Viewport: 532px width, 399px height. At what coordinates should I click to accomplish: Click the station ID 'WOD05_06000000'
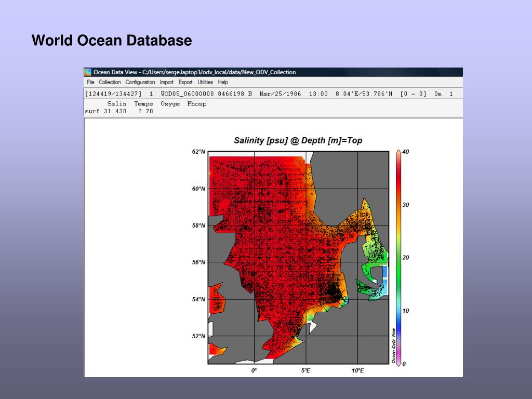pos(187,94)
